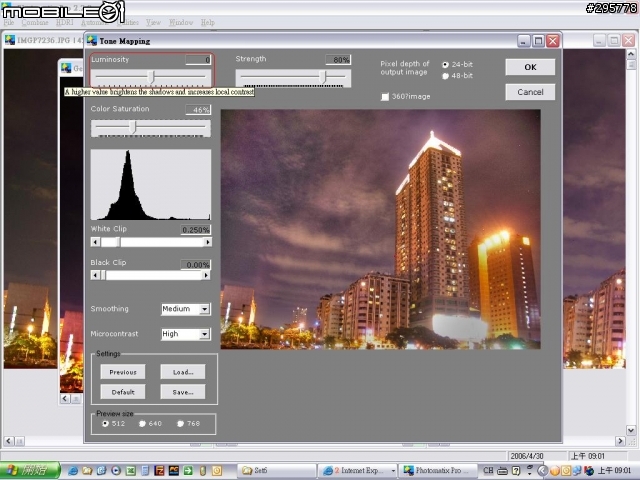Click the tone-mapped preview image
The height and width of the screenshot is (480, 640).
click(380, 229)
